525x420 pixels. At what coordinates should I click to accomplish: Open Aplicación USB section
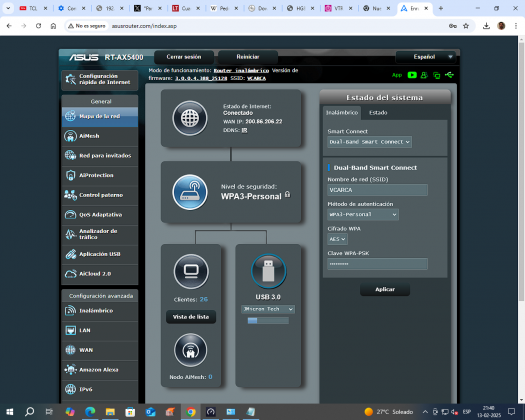tap(100, 254)
